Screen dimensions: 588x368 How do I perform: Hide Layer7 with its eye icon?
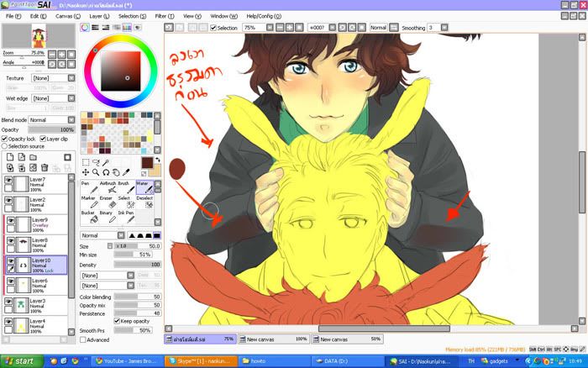8,180
